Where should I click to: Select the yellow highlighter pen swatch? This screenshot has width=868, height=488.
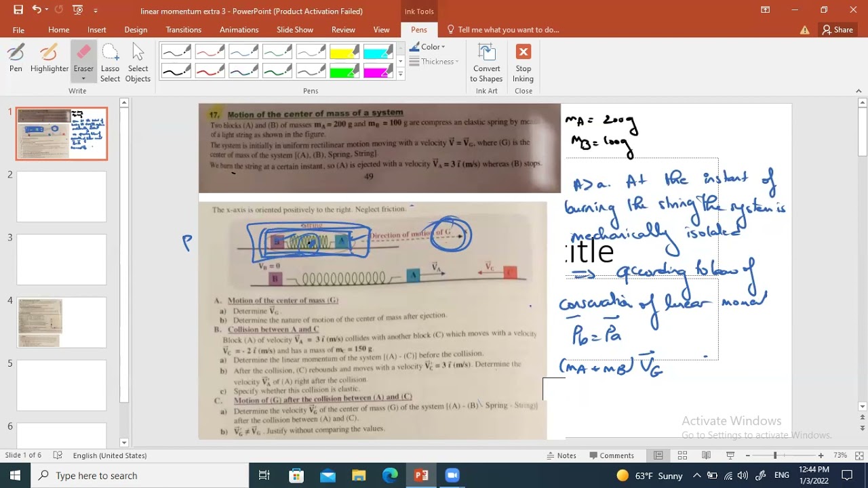344,52
